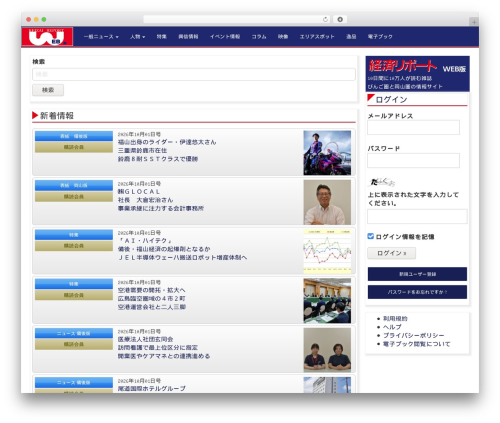
Task: Click gold member tag on GLOCAL article
Action: (74, 196)
